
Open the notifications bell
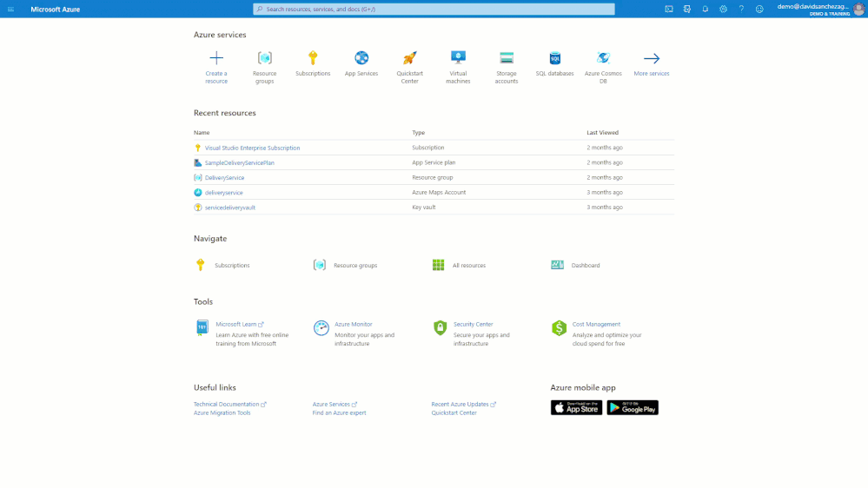point(706,9)
